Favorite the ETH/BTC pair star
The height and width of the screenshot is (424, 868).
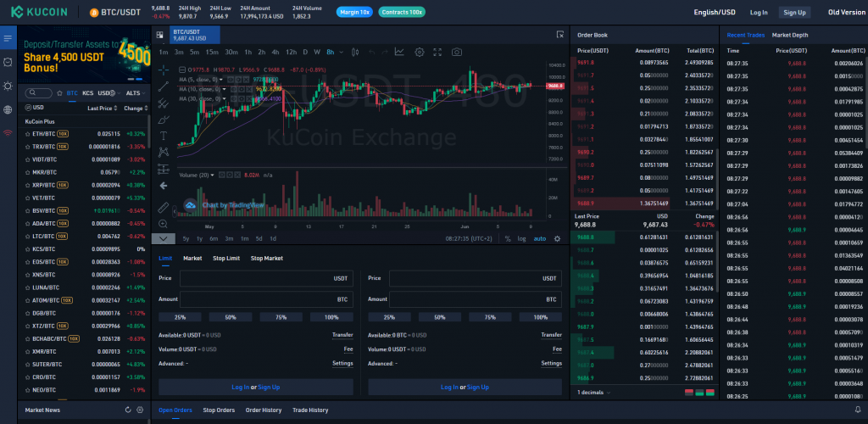point(27,134)
